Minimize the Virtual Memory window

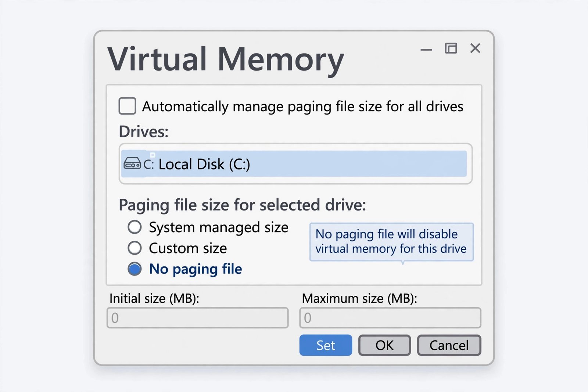(426, 49)
